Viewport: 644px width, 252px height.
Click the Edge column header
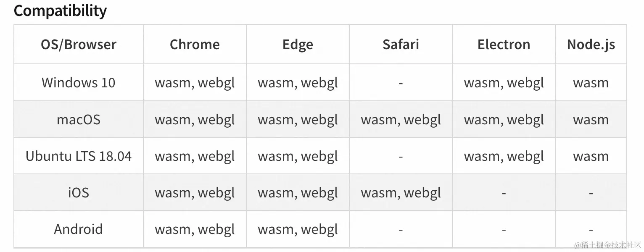pyautogui.click(x=298, y=45)
